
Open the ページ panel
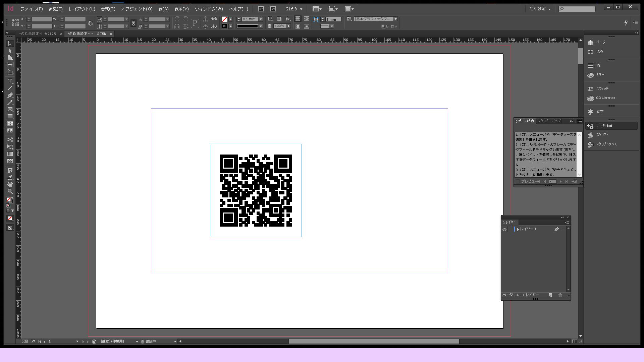coord(601,42)
